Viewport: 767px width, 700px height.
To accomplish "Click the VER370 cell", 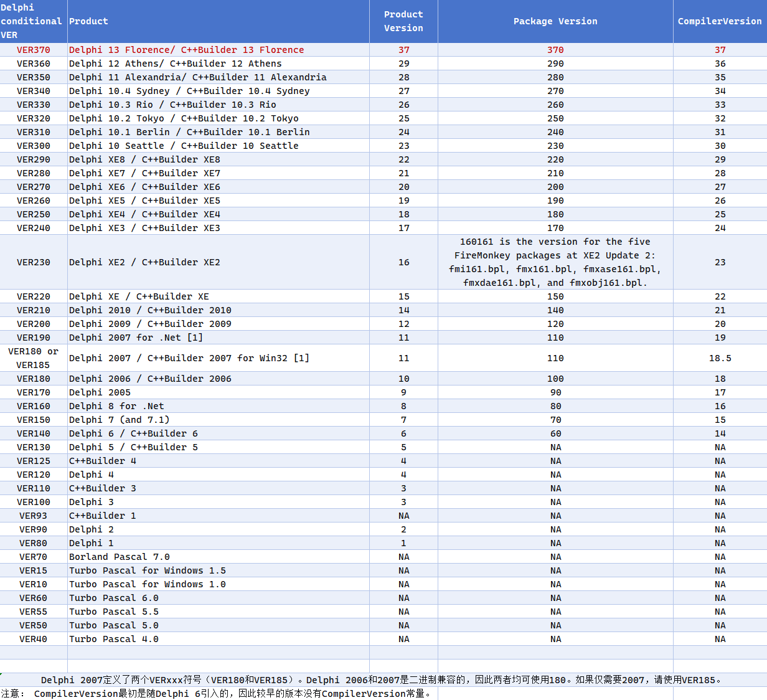I will click(x=34, y=50).
